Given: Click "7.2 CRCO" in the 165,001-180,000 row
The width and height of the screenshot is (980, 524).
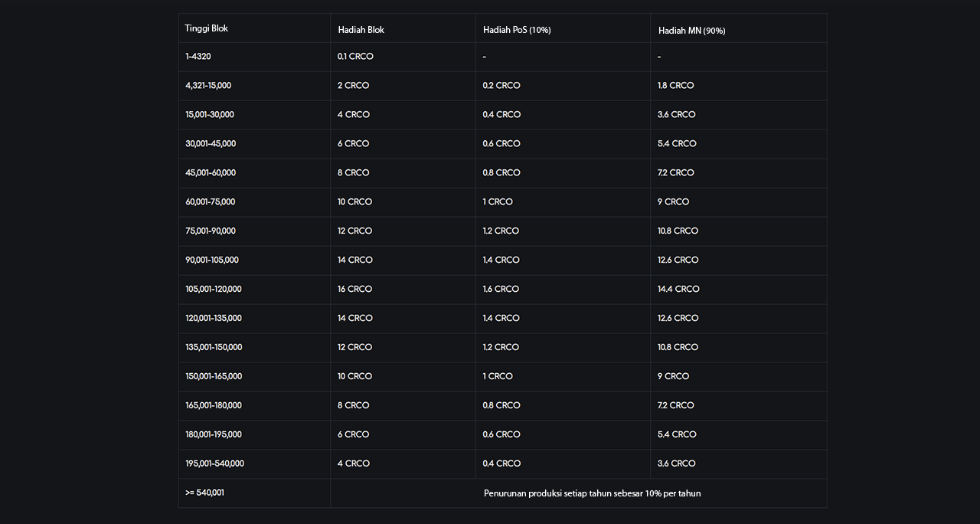Looking at the screenshot, I should point(676,406).
